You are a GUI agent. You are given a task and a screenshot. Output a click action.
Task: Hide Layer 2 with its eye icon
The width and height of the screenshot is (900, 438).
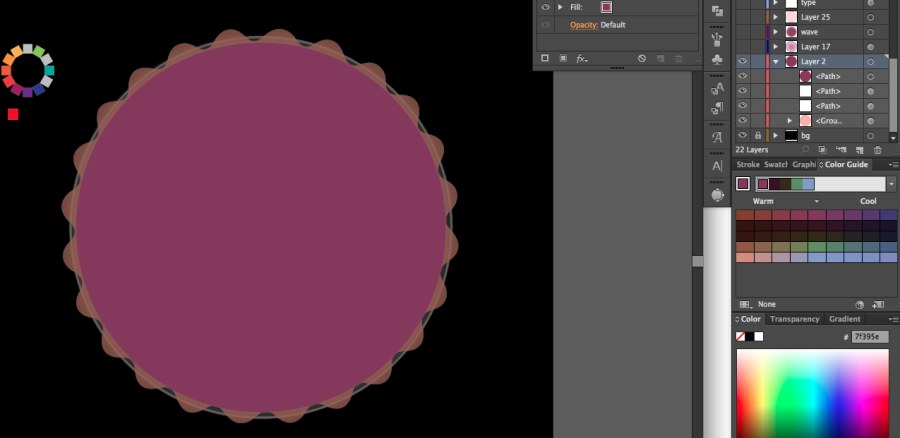[743, 61]
